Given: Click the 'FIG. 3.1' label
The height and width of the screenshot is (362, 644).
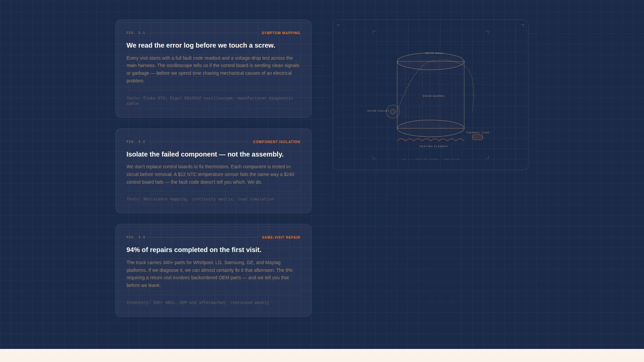Looking at the screenshot, I should point(136,33).
